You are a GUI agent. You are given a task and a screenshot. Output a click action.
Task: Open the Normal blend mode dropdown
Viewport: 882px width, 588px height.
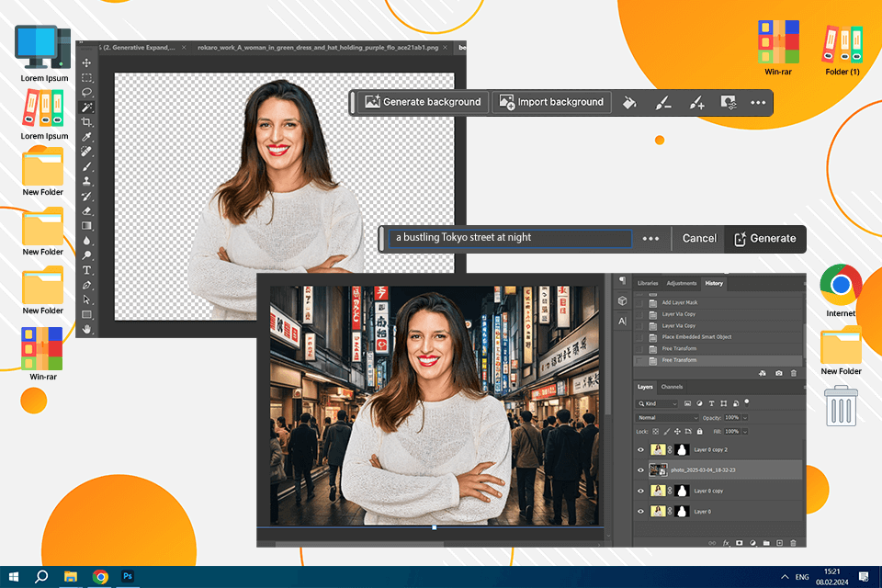668,417
